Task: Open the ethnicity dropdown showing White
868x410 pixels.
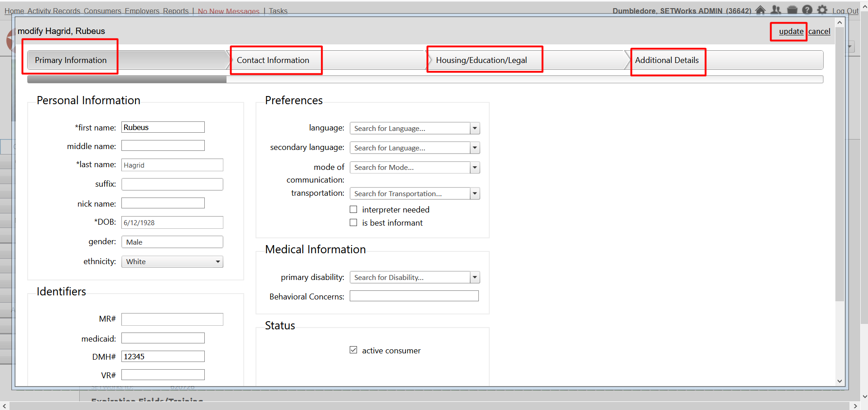Action: coord(172,261)
